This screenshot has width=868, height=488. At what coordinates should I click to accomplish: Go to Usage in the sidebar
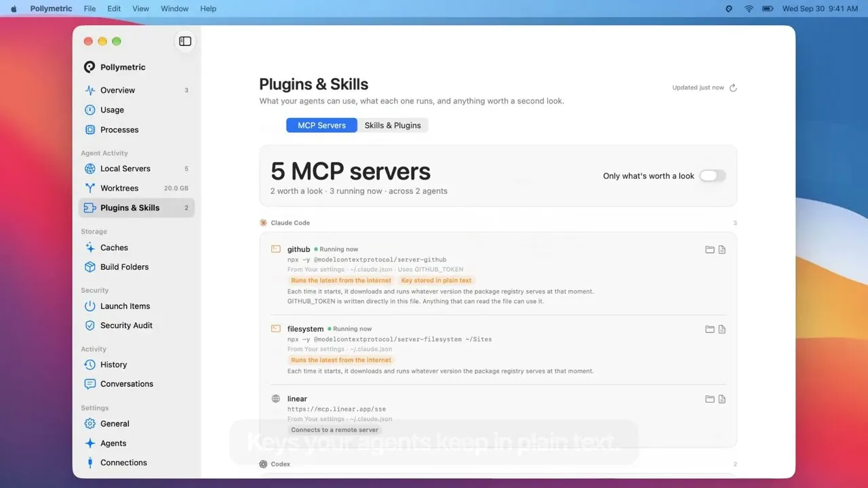136,110
